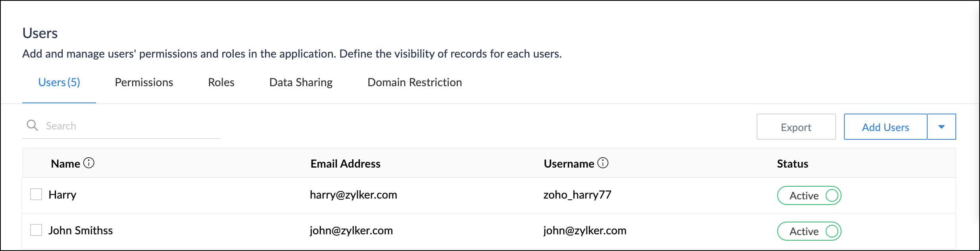Click the Add Users button

[885, 127]
